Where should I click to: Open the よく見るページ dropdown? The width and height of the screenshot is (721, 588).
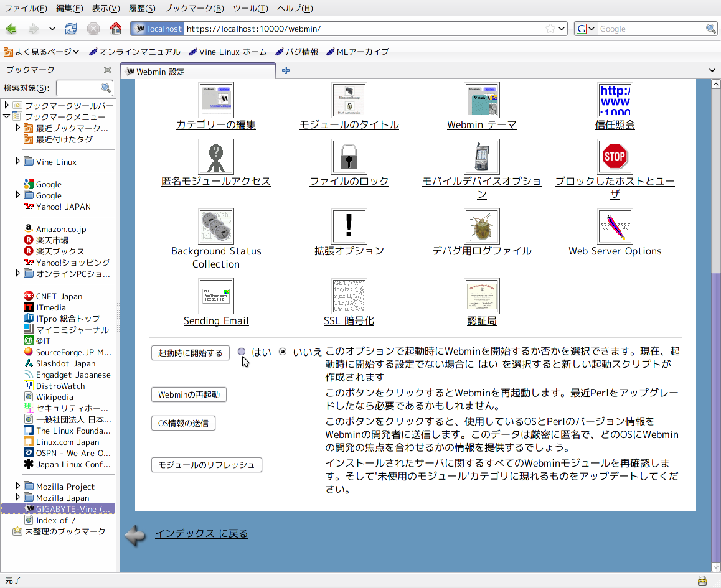tap(42, 52)
